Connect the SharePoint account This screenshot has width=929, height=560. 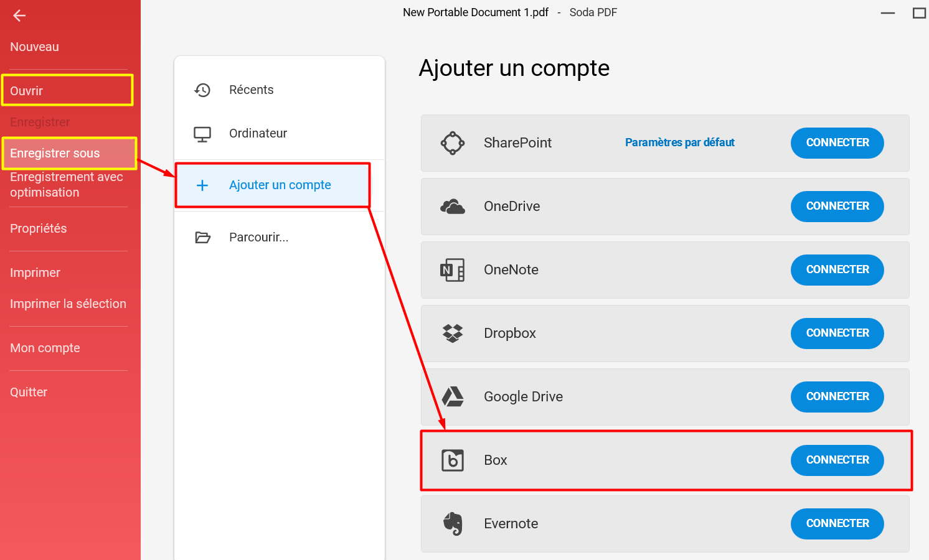pyautogui.click(x=837, y=143)
